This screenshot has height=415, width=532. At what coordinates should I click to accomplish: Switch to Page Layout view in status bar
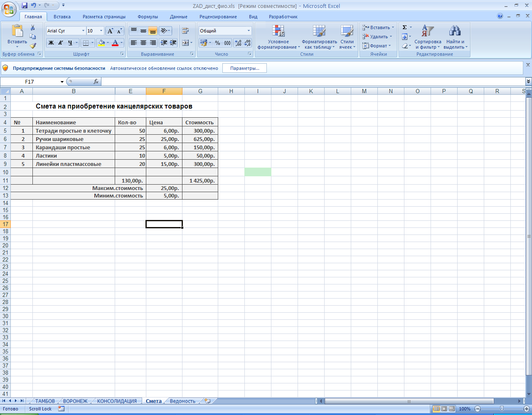[444, 409]
